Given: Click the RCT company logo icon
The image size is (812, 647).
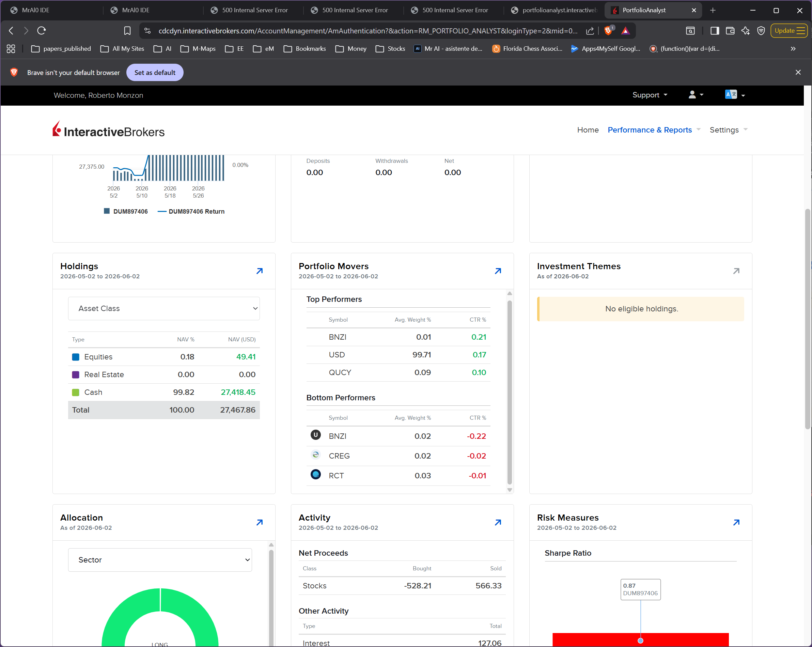Looking at the screenshot, I should pos(316,474).
